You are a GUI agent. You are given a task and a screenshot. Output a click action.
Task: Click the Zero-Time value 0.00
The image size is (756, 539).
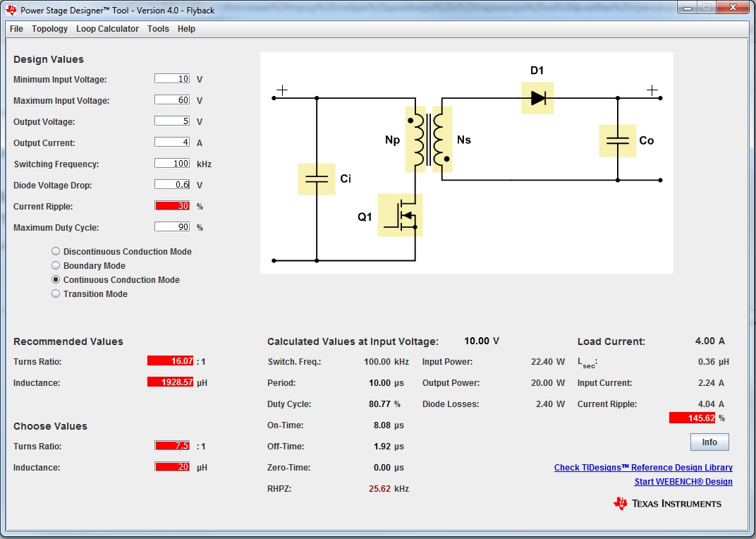tap(382, 468)
